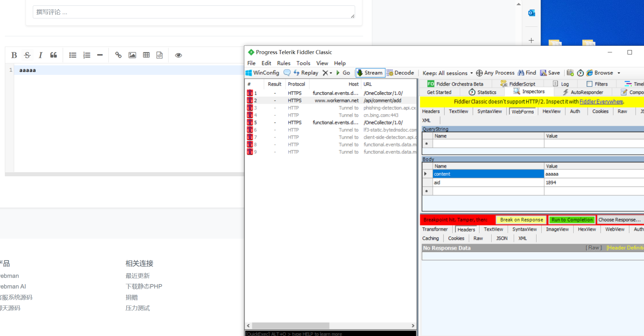Insert a hyperlink in the editor

tap(118, 55)
